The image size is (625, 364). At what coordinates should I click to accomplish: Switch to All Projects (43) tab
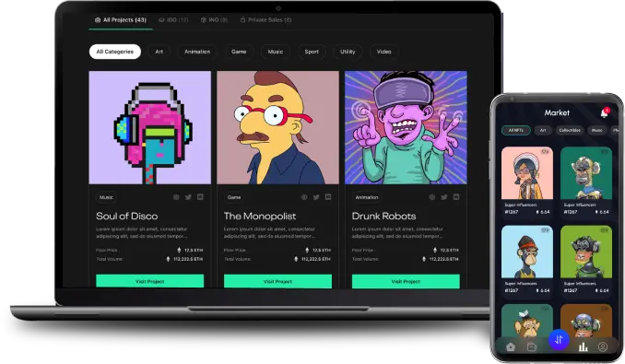[121, 20]
